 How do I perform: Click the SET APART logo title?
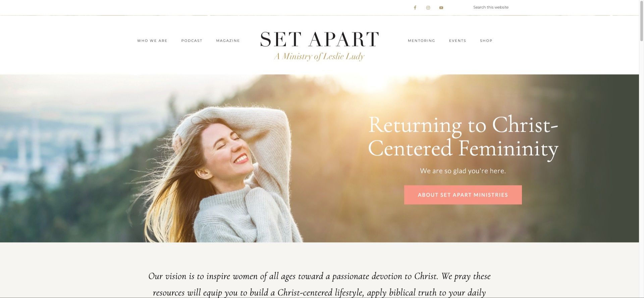click(x=319, y=39)
